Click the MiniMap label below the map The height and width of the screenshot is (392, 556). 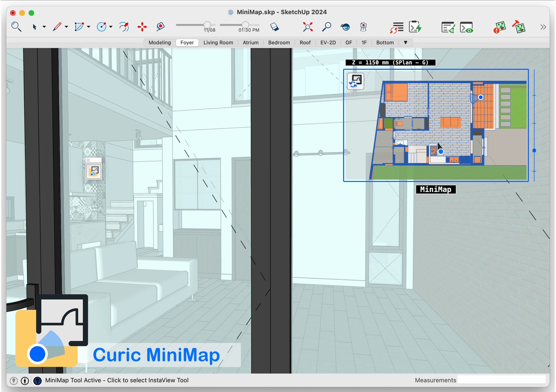[x=436, y=189]
